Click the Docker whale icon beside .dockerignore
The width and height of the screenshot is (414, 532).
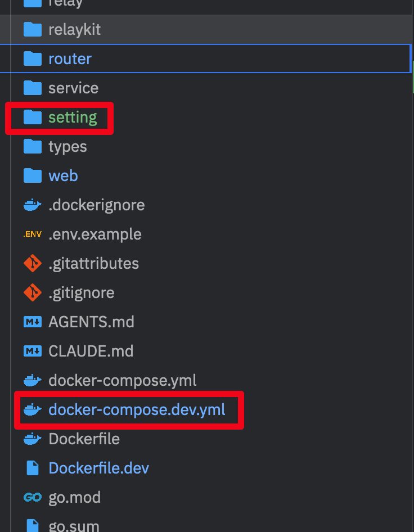(33, 205)
